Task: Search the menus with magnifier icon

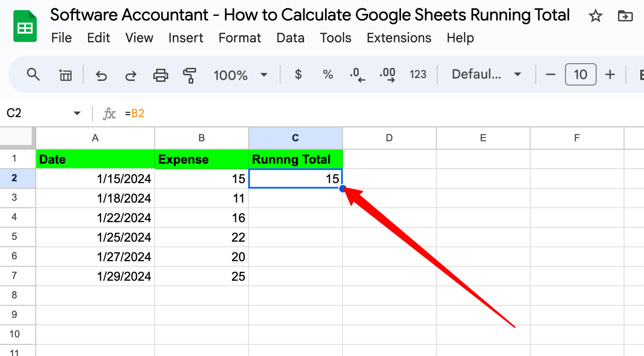Action: [x=33, y=74]
